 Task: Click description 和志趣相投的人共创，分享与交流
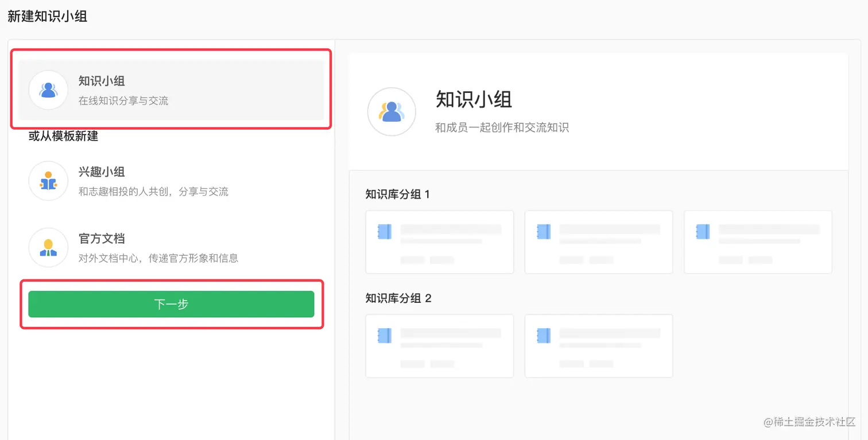coord(153,192)
